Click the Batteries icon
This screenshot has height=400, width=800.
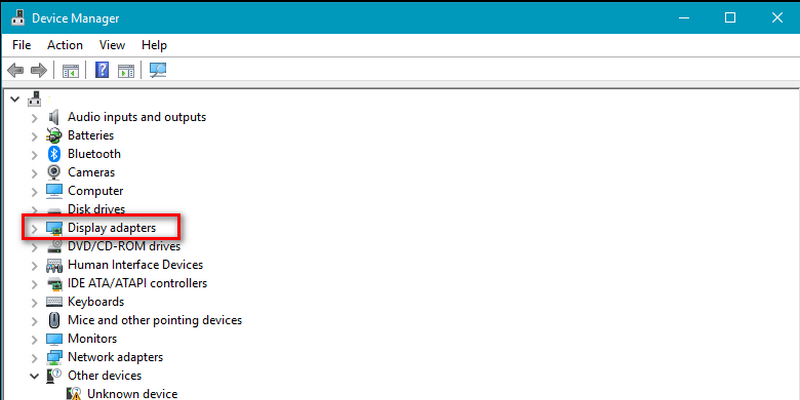click(x=54, y=136)
